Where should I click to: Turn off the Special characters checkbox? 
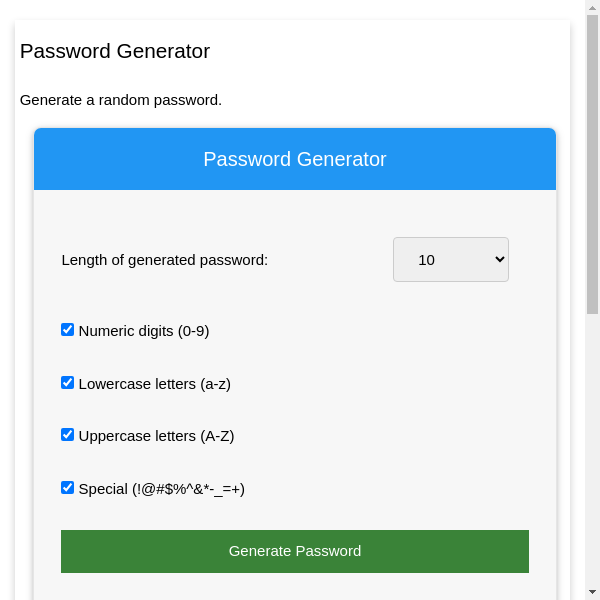[68, 488]
